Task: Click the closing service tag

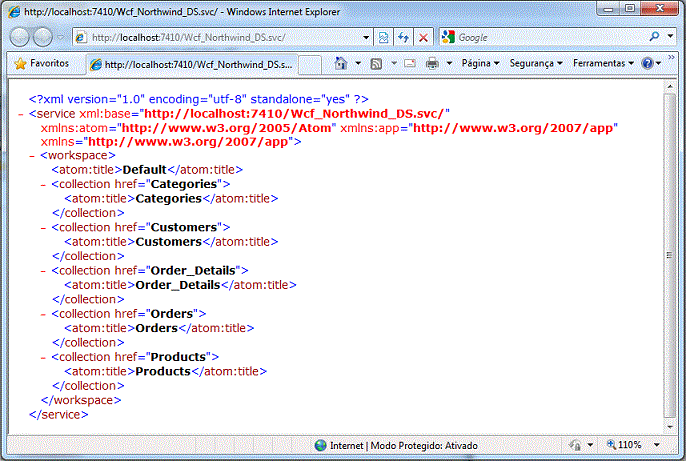Action: [x=59, y=415]
